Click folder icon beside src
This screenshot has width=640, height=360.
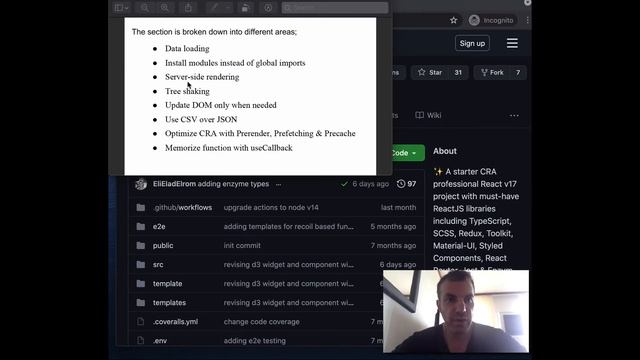point(141,264)
